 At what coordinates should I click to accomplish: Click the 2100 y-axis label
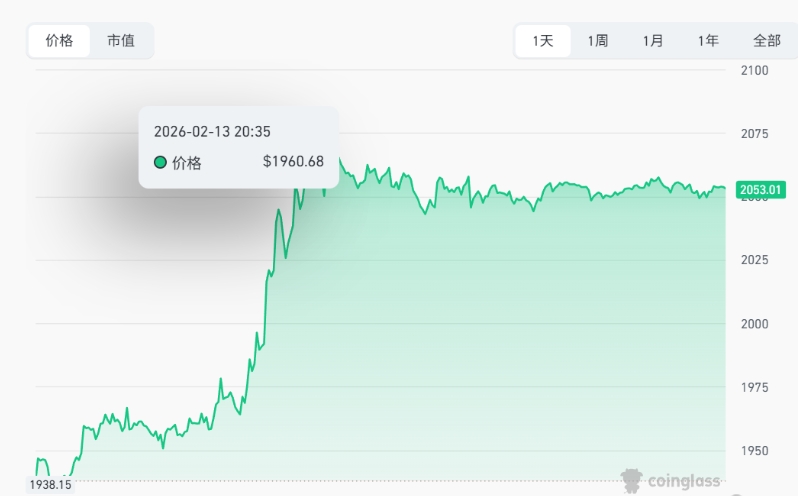(x=754, y=70)
